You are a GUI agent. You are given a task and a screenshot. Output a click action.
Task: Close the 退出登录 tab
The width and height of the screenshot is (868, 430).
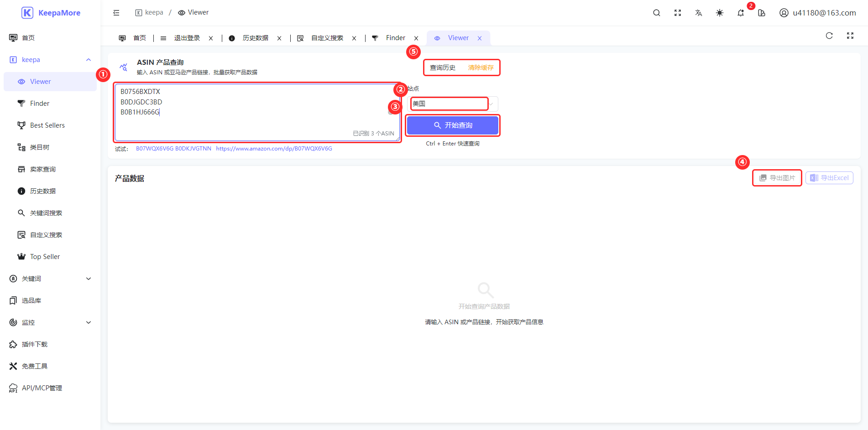[211, 38]
